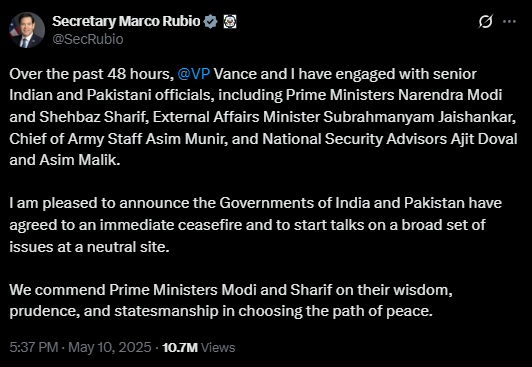The image size is (532, 367).
Task: Click 'Subrahmanyam Jaishankar' in the tweet body
Action: click(x=419, y=117)
